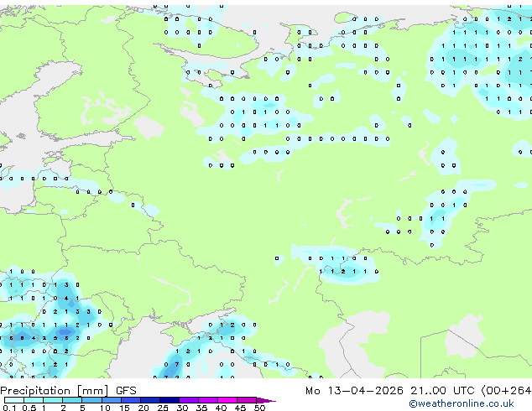
Task: Click the "20" legend scale label
Action: point(143,408)
